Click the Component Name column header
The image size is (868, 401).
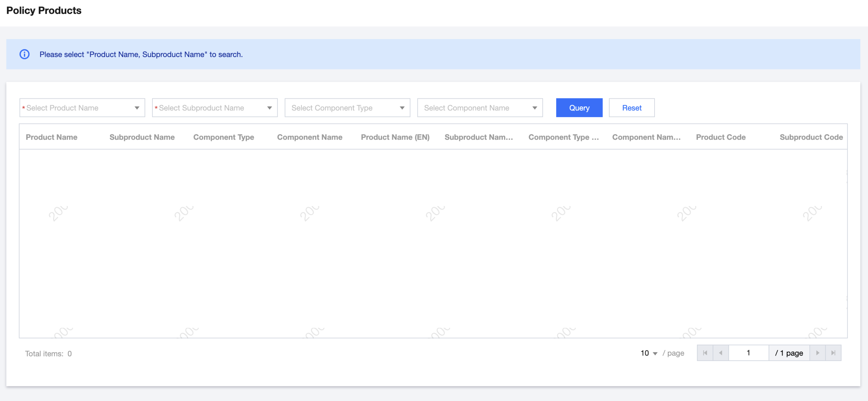coord(309,137)
